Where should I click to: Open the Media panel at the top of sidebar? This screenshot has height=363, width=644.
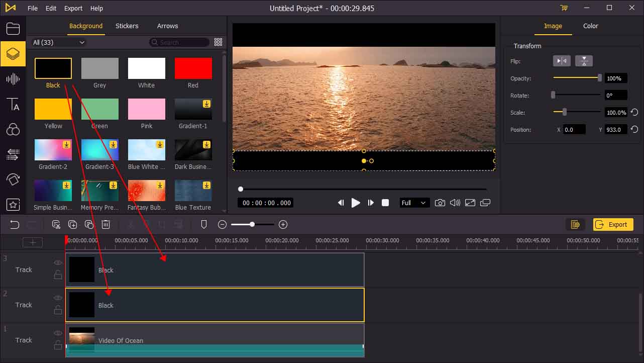(13, 29)
